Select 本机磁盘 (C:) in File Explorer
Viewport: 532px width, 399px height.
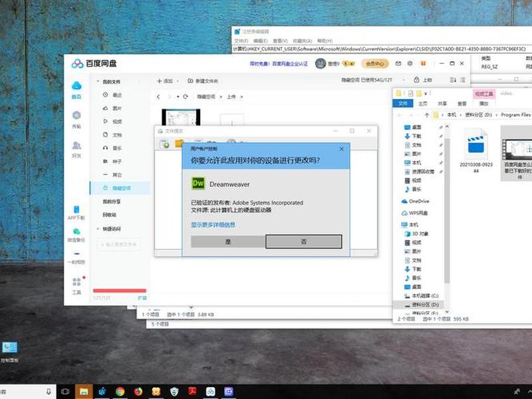coord(422,295)
